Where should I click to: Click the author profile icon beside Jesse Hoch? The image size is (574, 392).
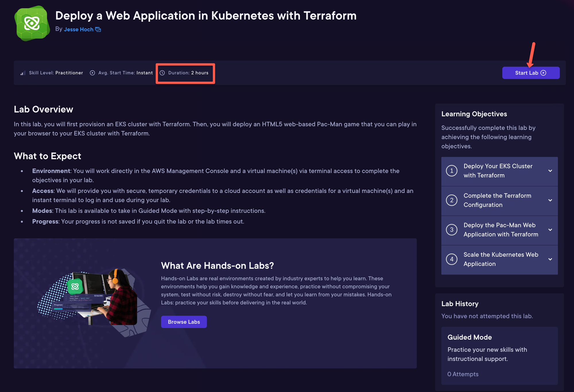(98, 29)
